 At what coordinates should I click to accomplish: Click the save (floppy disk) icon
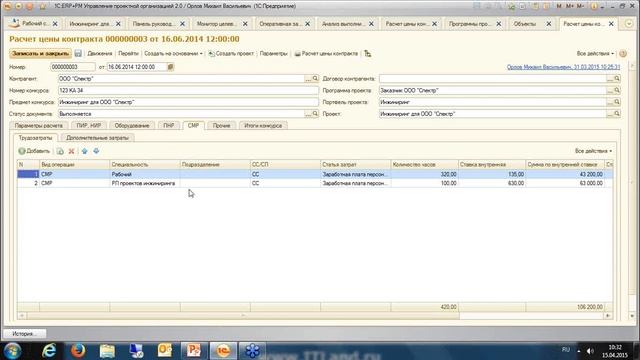coord(78,53)
